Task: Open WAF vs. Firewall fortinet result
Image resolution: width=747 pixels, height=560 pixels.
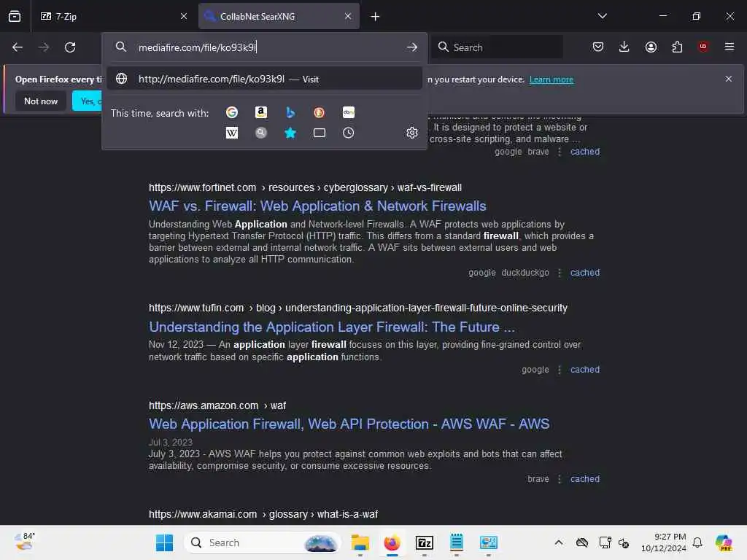Action: coord(317,206)
